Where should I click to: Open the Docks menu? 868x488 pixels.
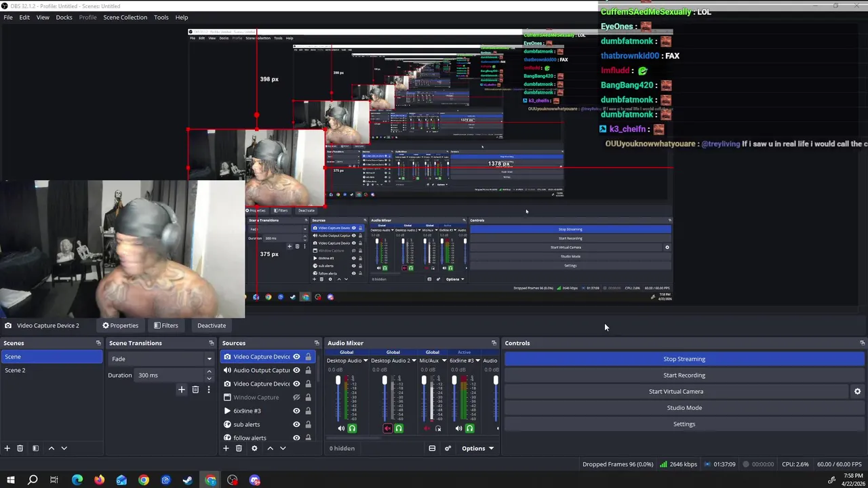pyautogui.click(x=64, y=17)
